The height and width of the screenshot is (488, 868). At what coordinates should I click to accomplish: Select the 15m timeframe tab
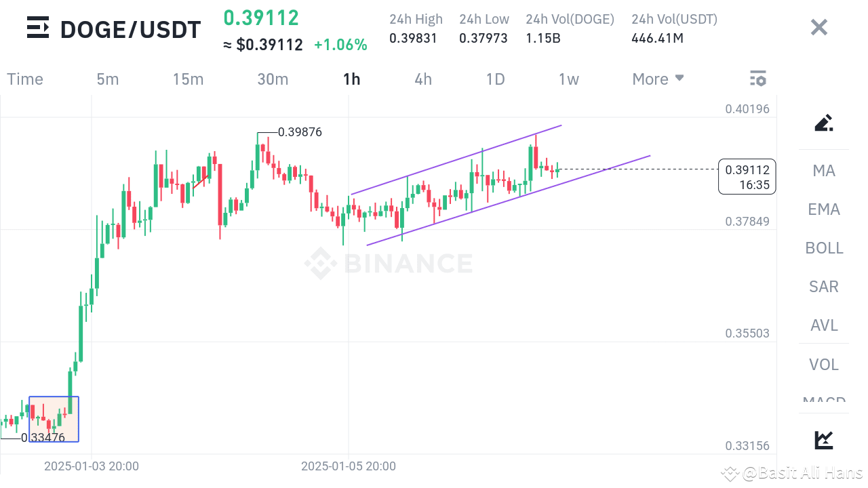click(x=189, y=79)
